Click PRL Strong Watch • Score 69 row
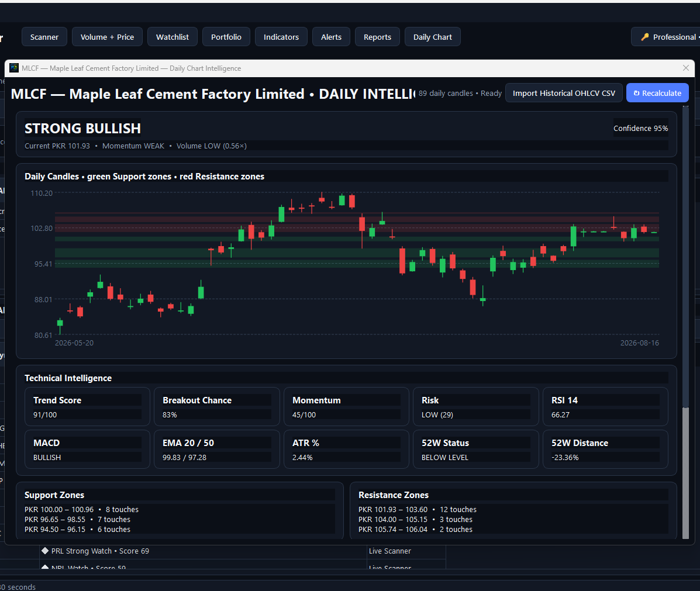The image size is (700, 591). point(203,551)
